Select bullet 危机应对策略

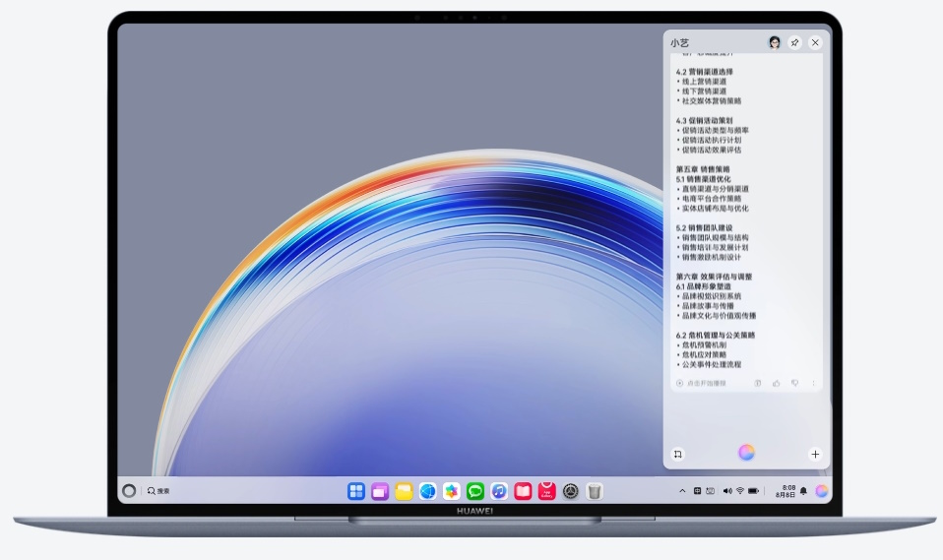click(704, 354)
